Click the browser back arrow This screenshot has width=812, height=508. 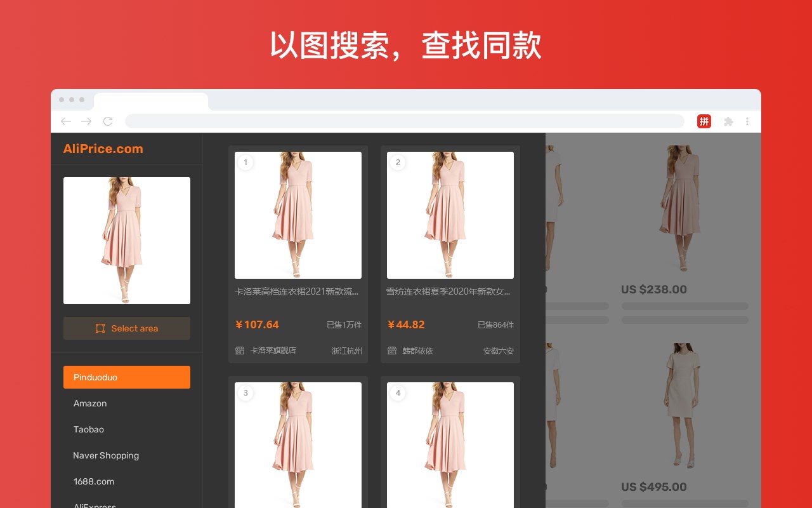click(66, 121)
